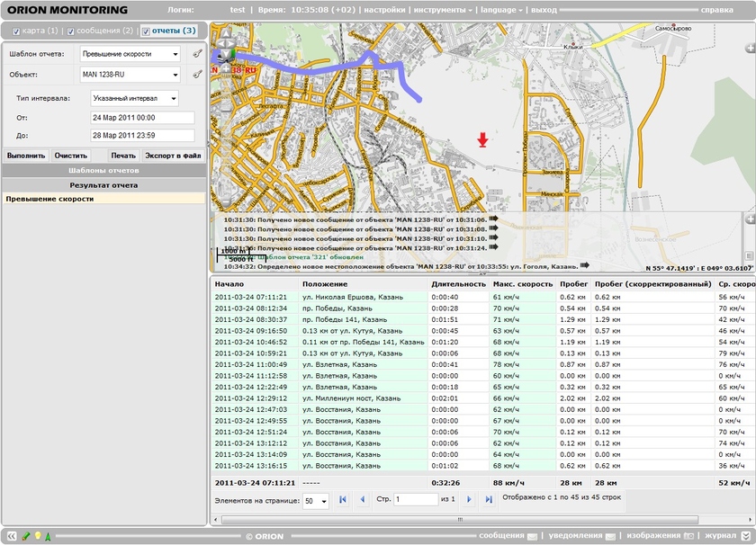
Task: Click the Экспорт в файл button
Action: (174, 155)
